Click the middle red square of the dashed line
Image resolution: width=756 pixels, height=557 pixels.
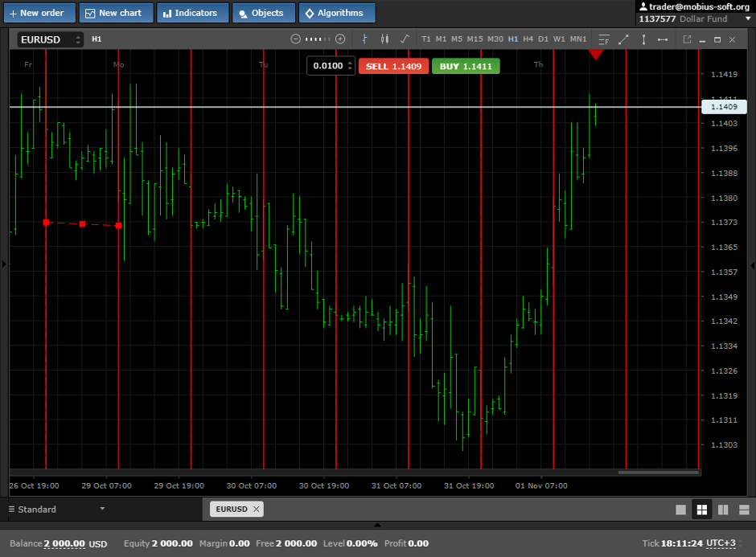83,224
